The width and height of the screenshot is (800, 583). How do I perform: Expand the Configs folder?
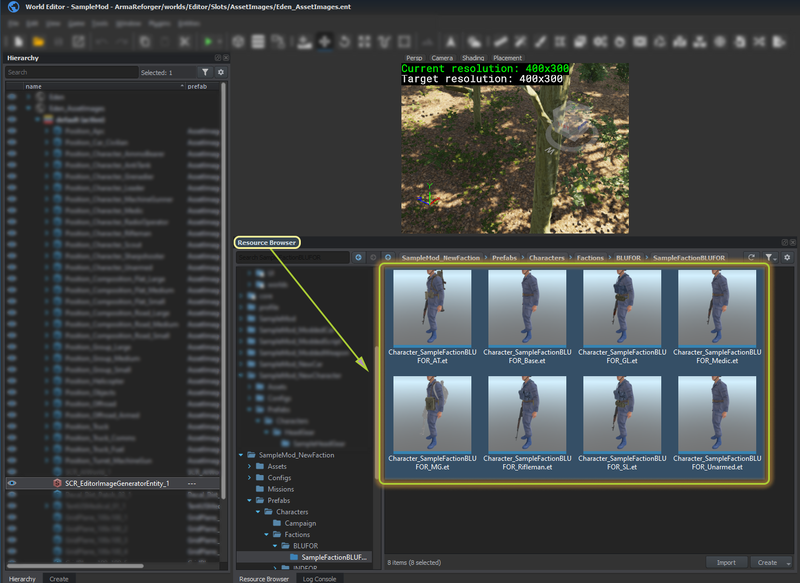pos(249,478)
